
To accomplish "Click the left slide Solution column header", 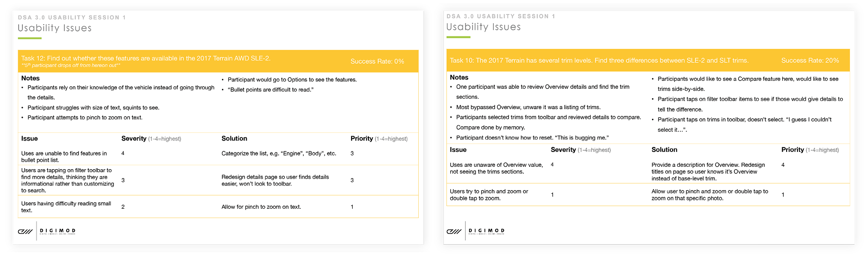I will point(234,139).
